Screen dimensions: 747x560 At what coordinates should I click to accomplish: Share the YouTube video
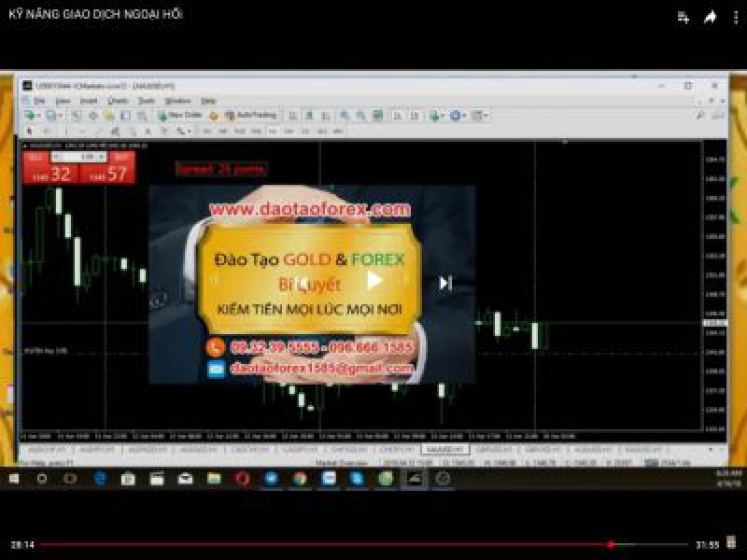(710, 18)
